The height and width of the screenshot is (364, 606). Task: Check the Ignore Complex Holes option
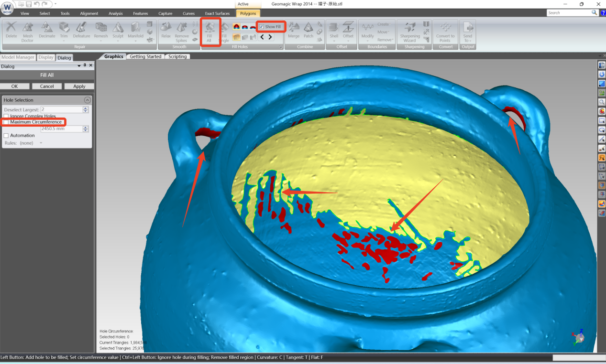tap(6, 116)
